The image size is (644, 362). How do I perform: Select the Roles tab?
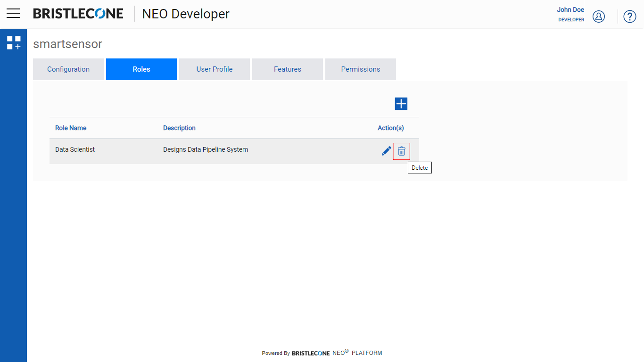(141, 69)
